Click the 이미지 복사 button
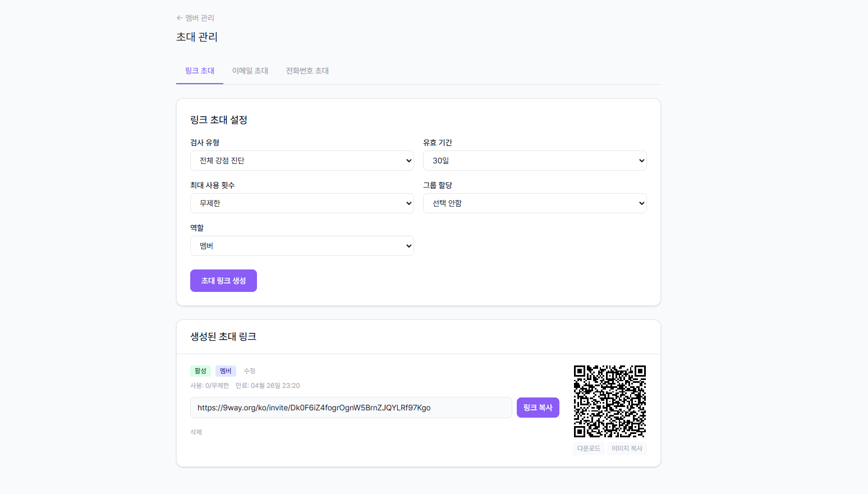 [627, 448]
